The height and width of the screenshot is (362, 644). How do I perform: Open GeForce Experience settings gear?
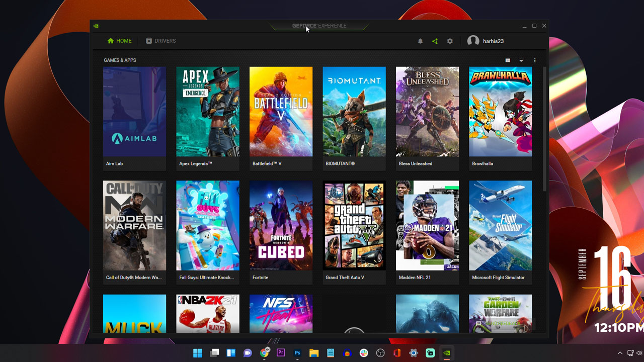click(450, 41)
